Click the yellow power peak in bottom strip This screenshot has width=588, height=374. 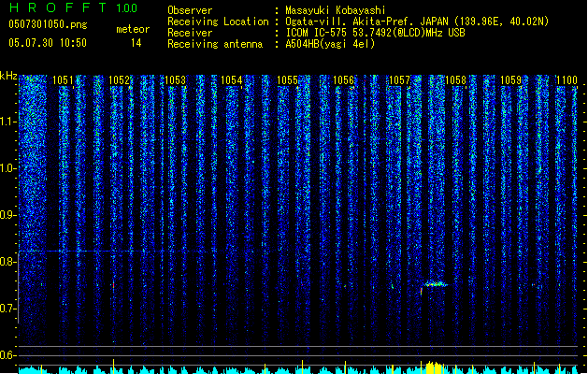tap(435, 367)
